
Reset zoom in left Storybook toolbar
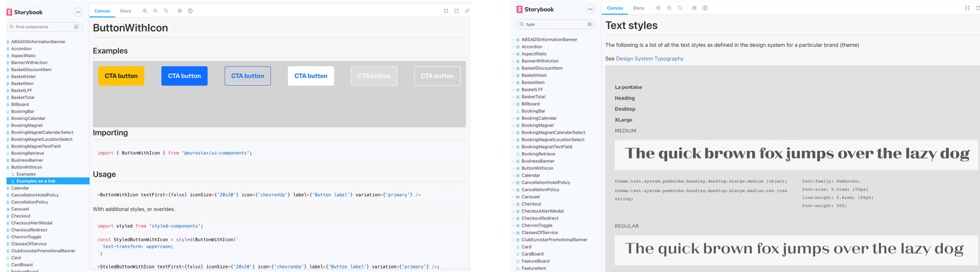[x=166, y=11]
